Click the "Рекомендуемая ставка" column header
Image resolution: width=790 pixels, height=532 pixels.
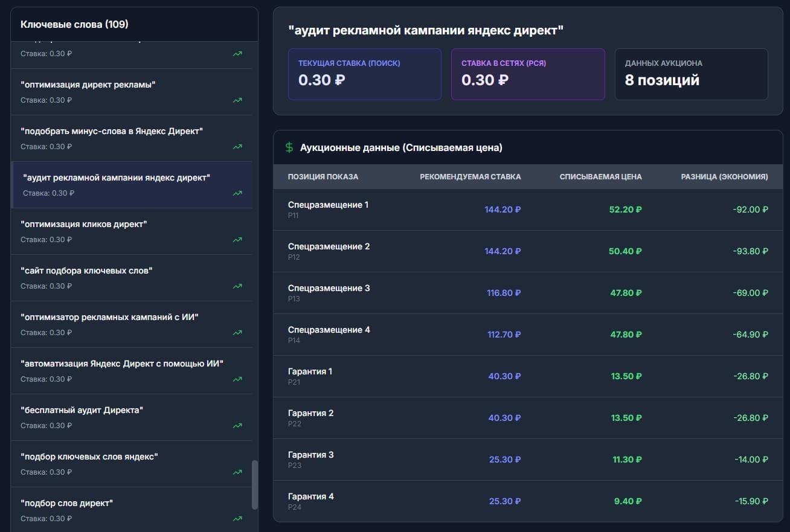[470, 177]
